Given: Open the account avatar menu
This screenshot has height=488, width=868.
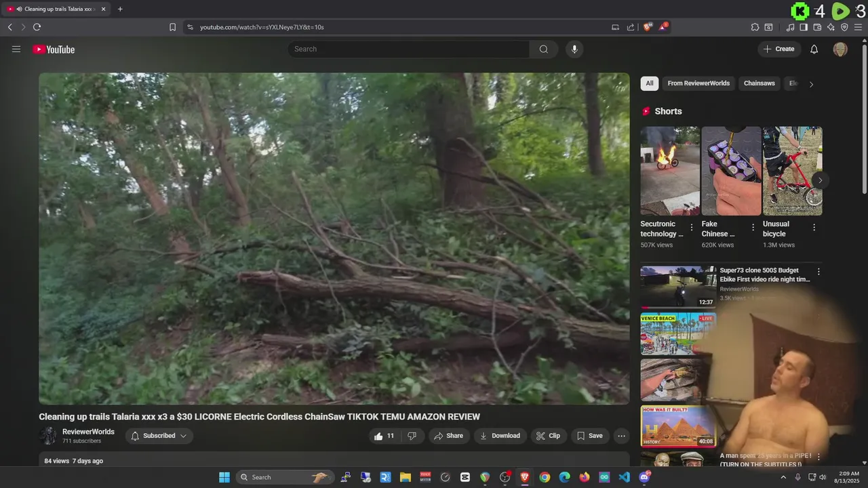Looking at the screenshot, I should [840, 49].
